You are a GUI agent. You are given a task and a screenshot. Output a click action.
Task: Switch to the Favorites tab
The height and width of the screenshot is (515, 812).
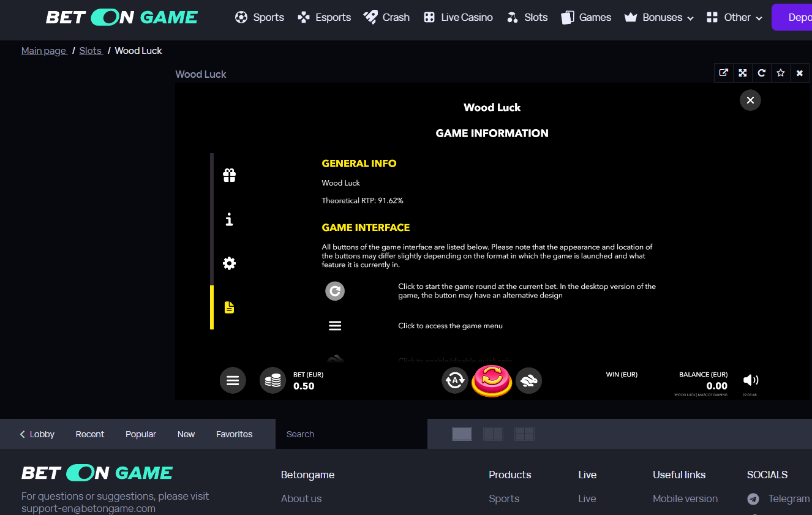234,434
